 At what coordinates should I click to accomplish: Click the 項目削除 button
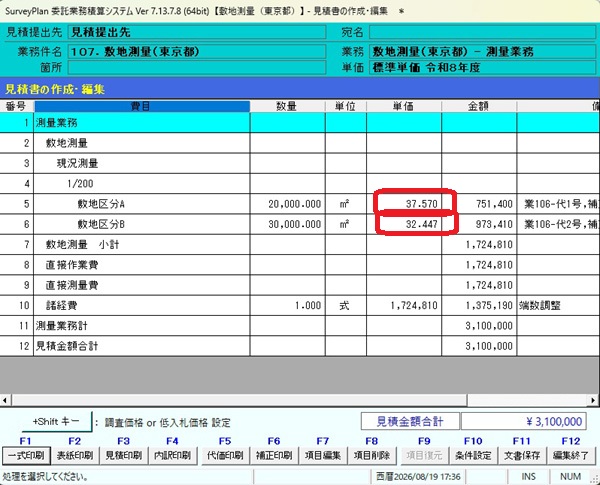[372, 456]
